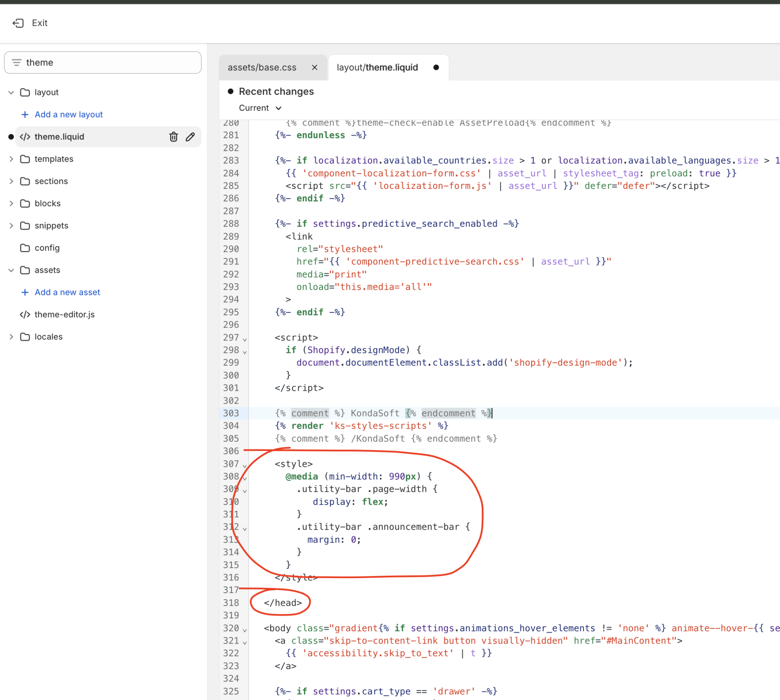Select the layout/theme.liquid tab
Viewport: 780px width, 700px height.
tap(377, 67)
